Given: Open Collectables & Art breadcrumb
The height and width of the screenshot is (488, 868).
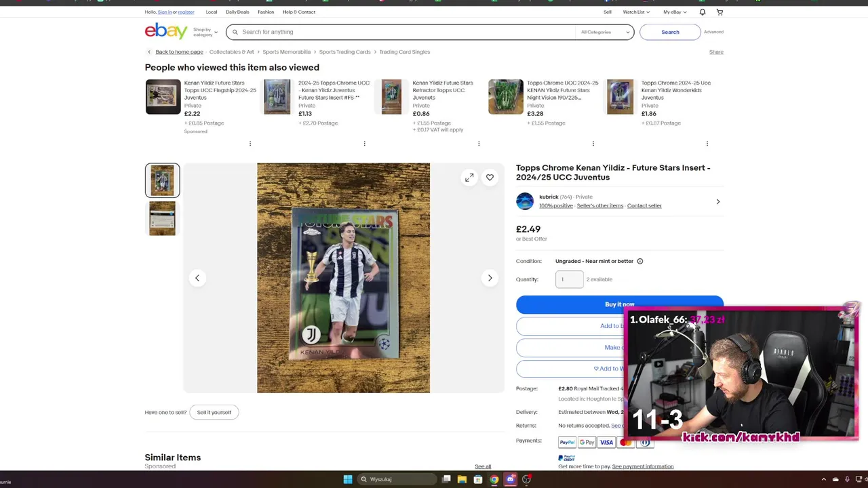Looking at the screenshot, I should click(x=231, y=52).
